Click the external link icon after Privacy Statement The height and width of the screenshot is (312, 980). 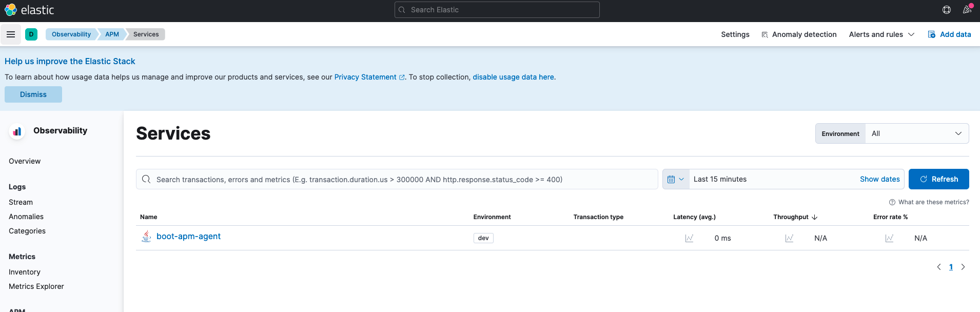(x=402, y=77)
